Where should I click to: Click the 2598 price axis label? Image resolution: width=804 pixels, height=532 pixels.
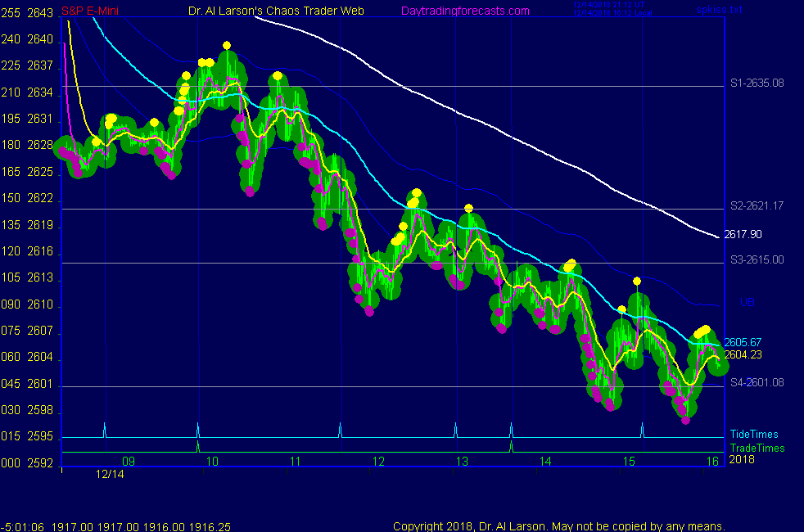pyautogui.click(x=40, y=410)
